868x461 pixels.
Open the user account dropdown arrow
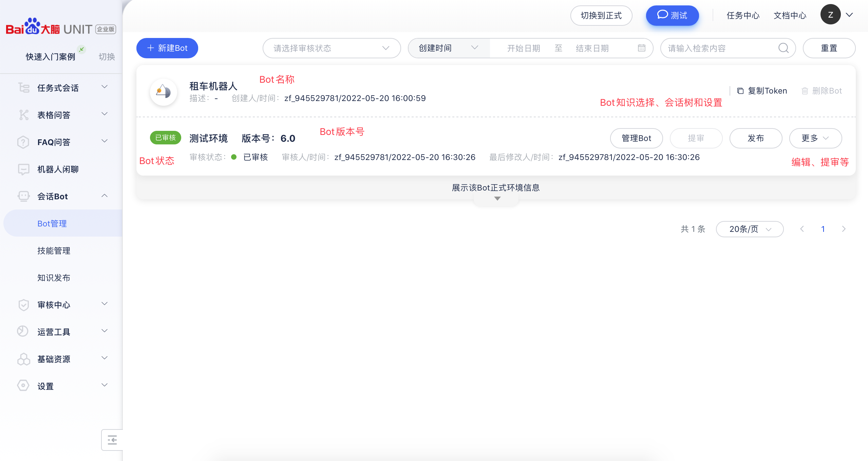pos(849,15)
